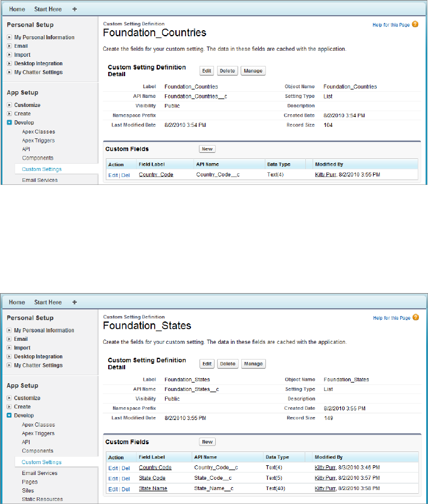
Task: Click help question mark icon on Foundation_States page
Action: (416, 317)
